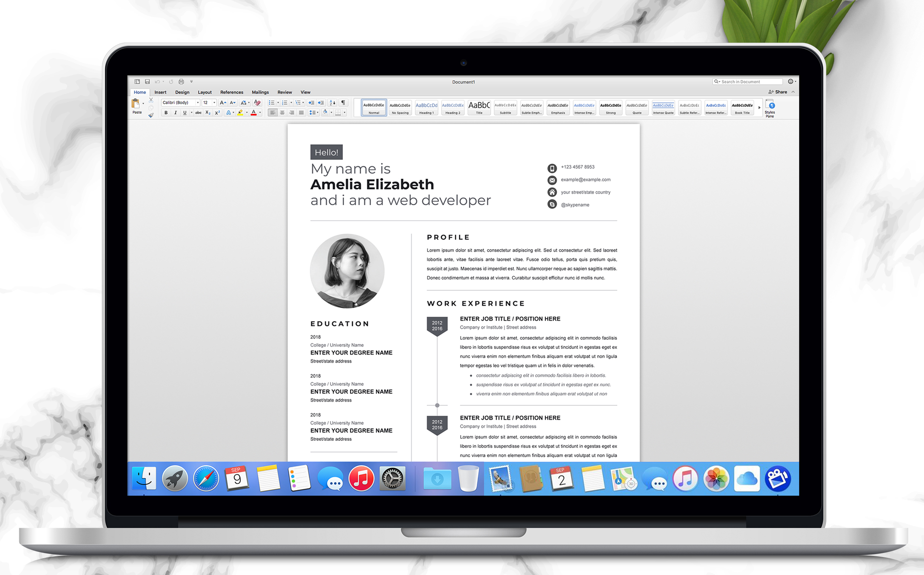Toggle Italic formatting
Screen dimensions: 924x575
pos(175,113)
